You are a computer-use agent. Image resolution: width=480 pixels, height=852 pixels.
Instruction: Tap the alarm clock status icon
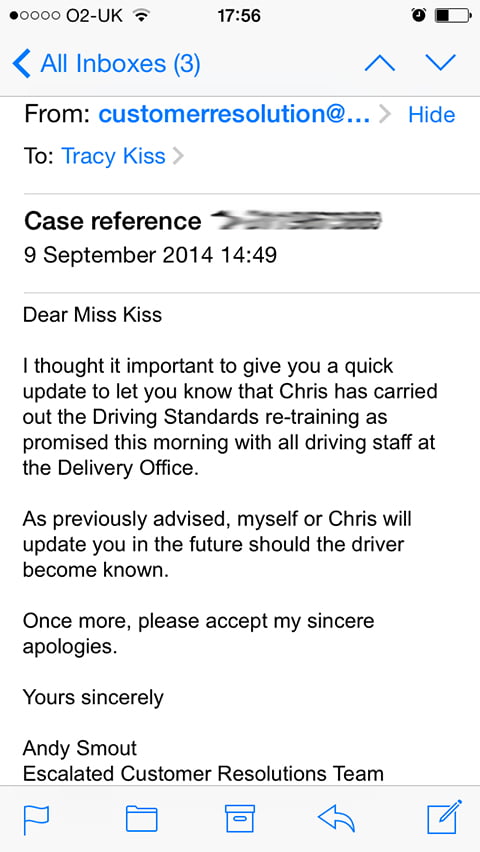coord(419,16)
